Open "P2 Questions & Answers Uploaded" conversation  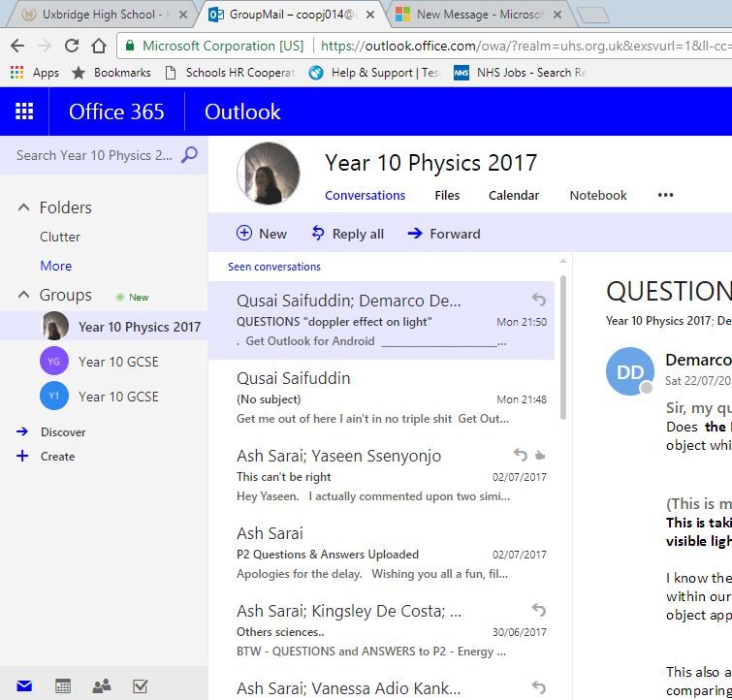tap(381, 554)
